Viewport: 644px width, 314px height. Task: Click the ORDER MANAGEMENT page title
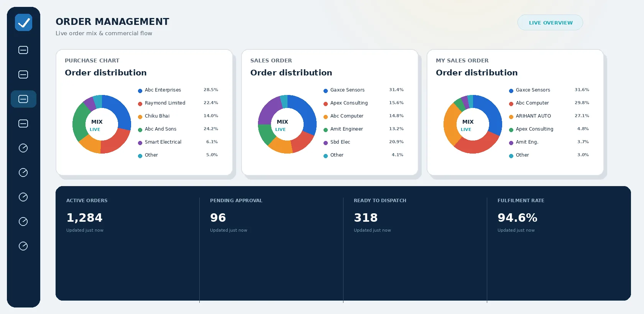pos(112,21)
